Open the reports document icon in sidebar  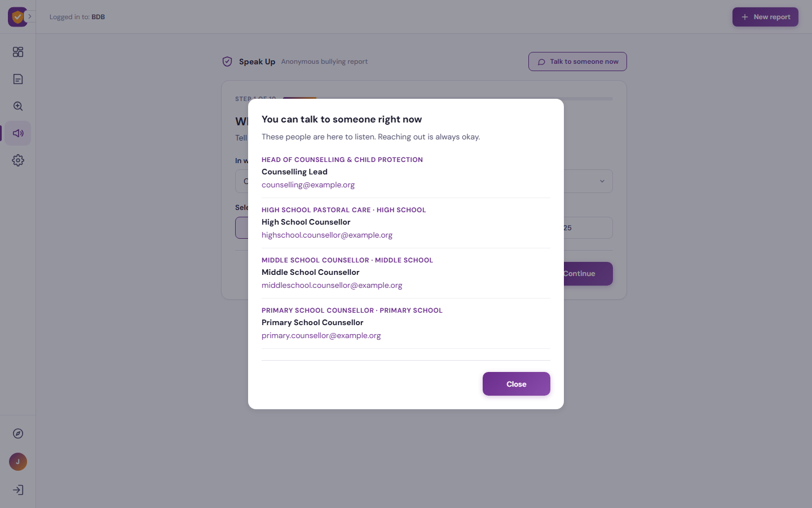(x=18, y=79)
